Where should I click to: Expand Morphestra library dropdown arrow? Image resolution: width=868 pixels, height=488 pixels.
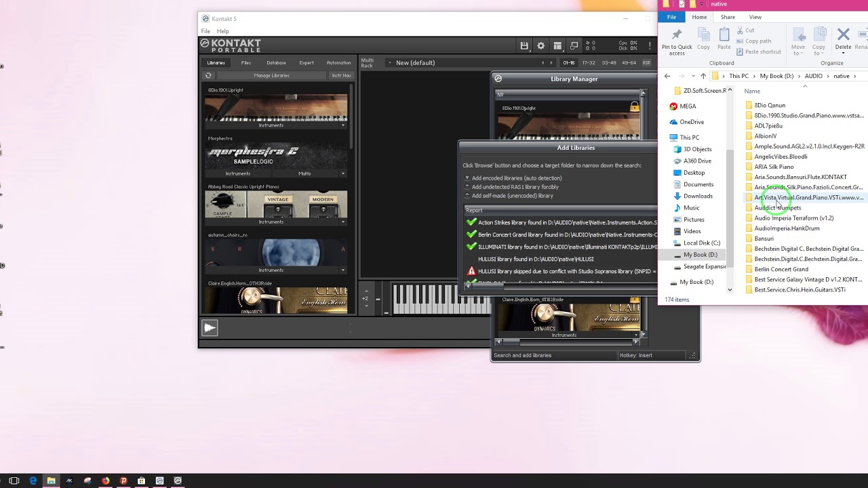[x=343, y=174]
